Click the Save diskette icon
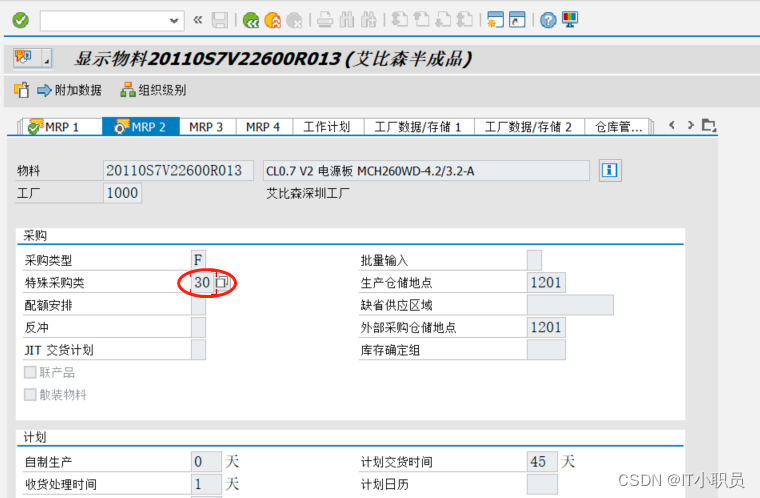The image size is (760, 498). point(220,20)
